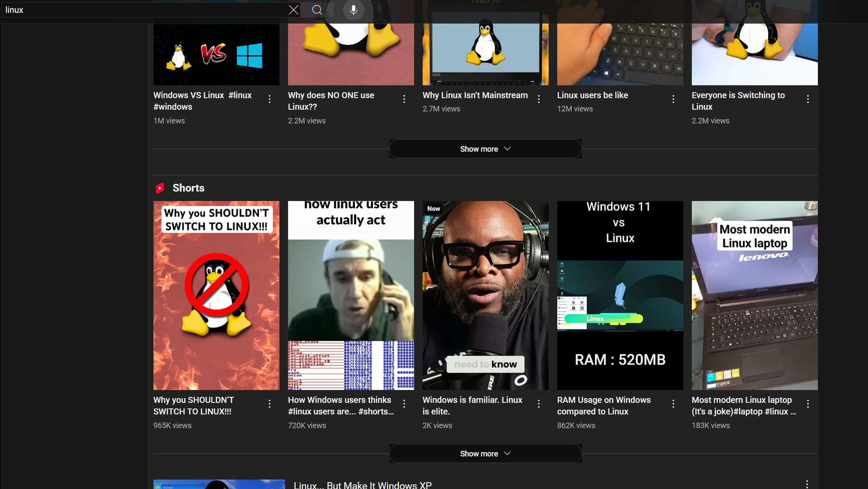Clear the search box with the X icon
This screenshot has width=868, height=489.
(x=293, y=10)
